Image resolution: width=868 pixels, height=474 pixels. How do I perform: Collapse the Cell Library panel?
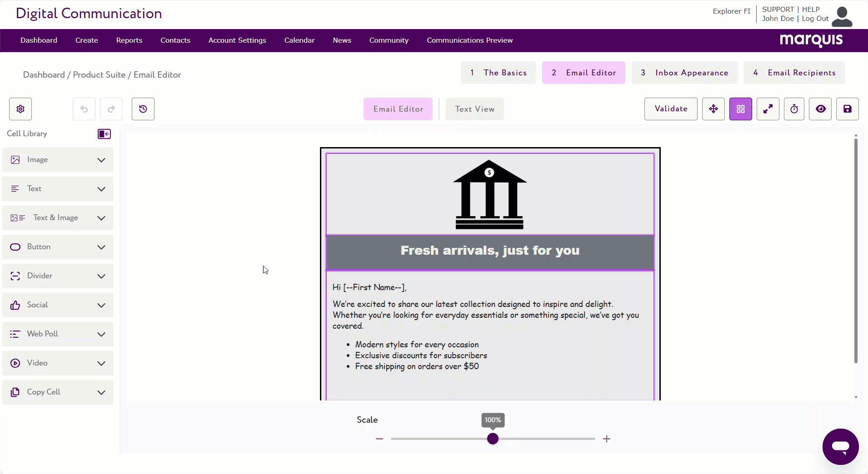[104, 134]
